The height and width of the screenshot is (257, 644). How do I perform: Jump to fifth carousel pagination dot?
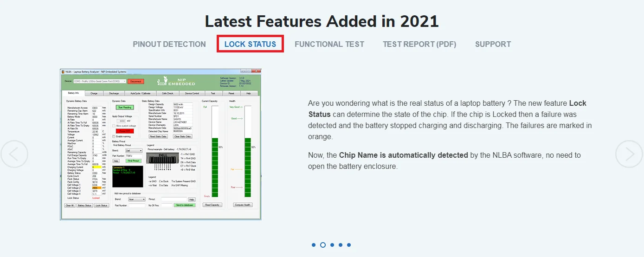click(349, 245)
